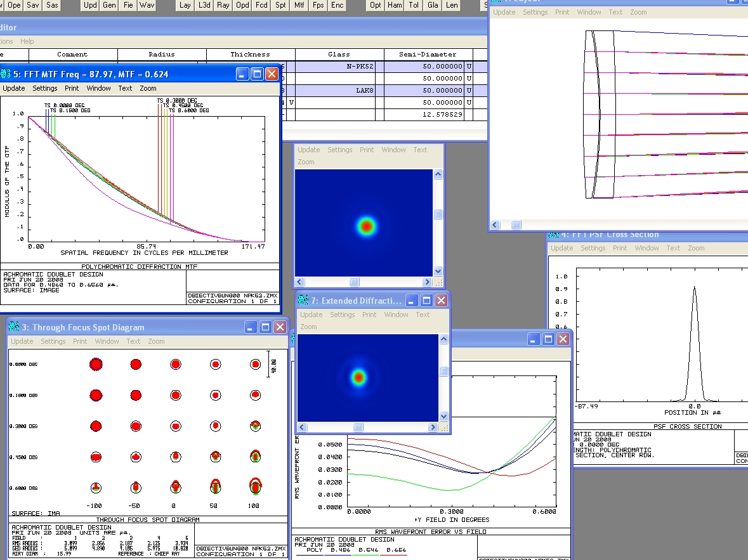The width and height of the screenshot is (748, 560).
Task: Click the Semi-Diameter column header
Action: tap(428, 55)
